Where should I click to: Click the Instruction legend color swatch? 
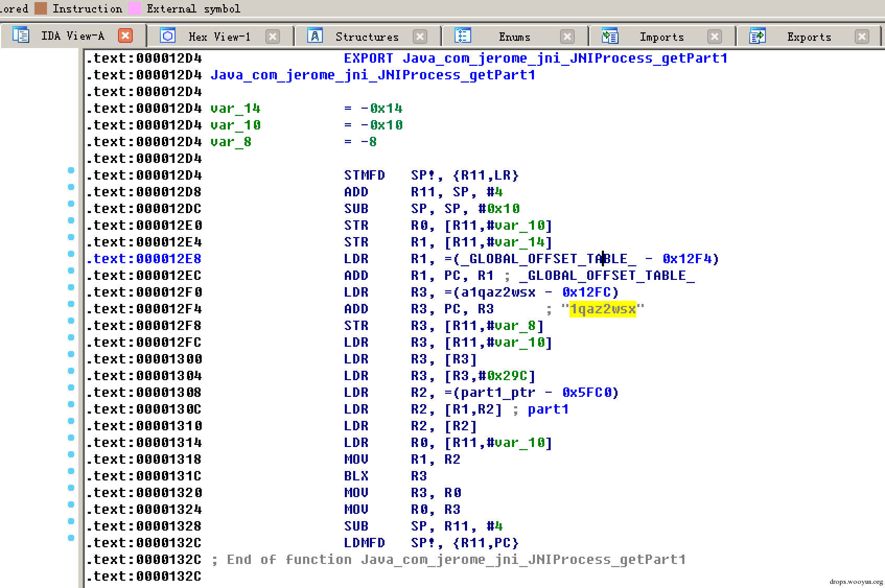(41, 8)
